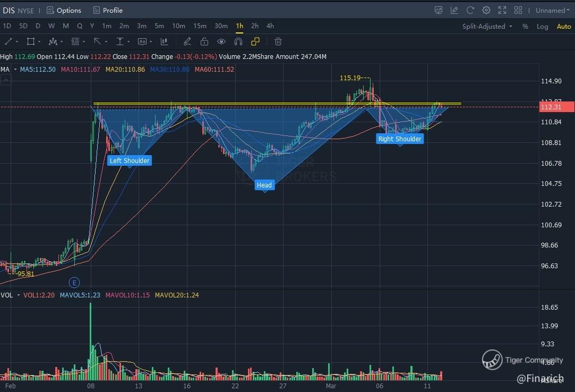Image resolution: width=575 pixels, height=392 pixels.
Task: Select the monthly M timeframe
Action: 66,26
